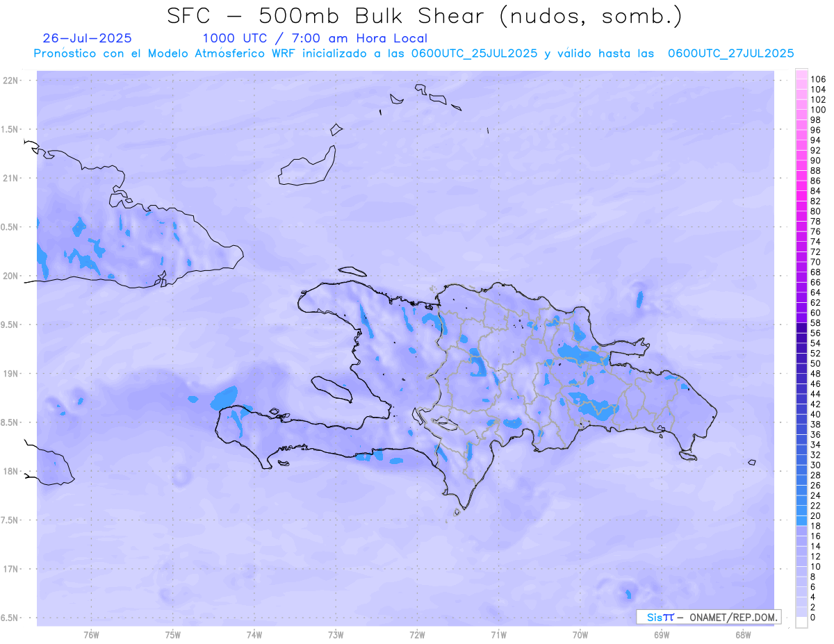Click the '69W' longitude axis label
Screen dimensions: 834x644
pyautogui.click(x=662, y=634)
